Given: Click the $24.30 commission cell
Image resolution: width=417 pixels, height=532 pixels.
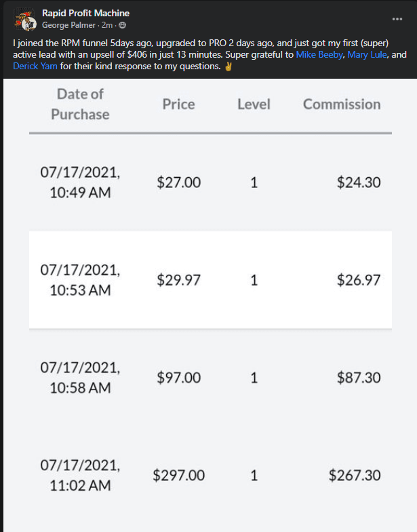Looking at the screenshot, I should pos(358,183).
